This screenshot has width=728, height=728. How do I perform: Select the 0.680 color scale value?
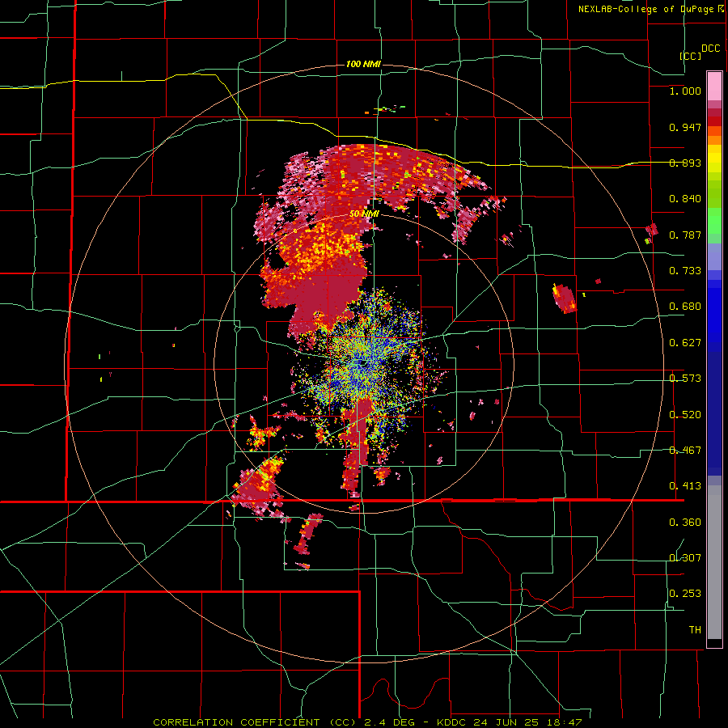click(x=685, y=307)
